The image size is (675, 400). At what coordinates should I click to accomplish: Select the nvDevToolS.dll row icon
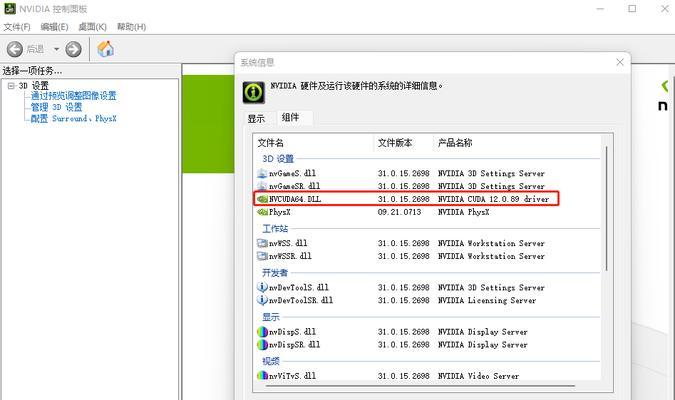pos(262,287)
